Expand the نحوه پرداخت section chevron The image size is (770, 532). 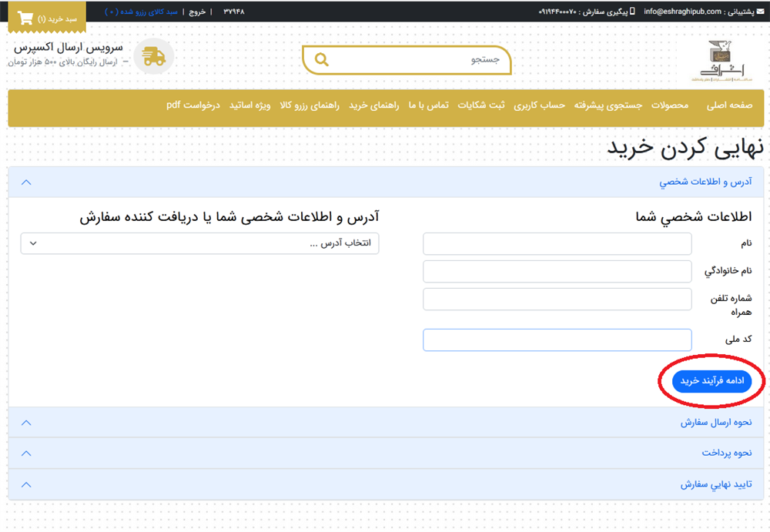click(26, 453)
